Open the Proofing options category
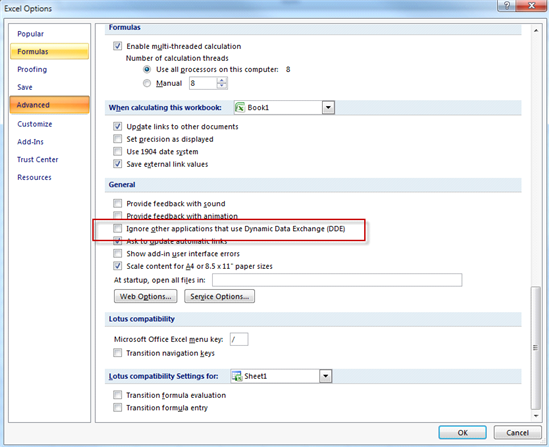549x447 pixels. 32,69
